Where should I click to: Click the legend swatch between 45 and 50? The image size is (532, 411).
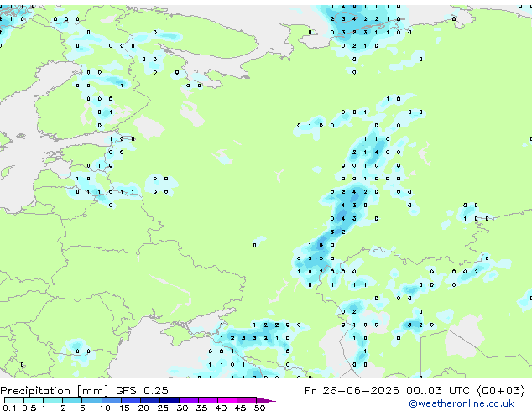(x=247, y=400)
